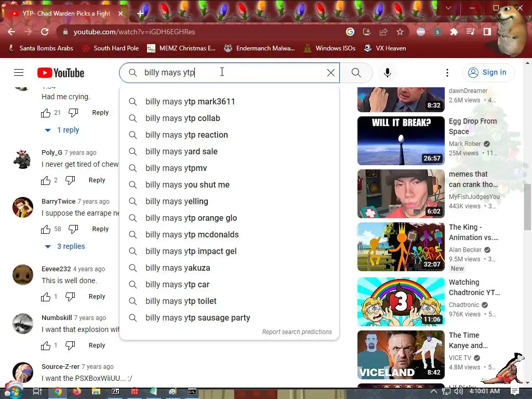This screenshot has width=532, height=399.
Task: Open Firefox from the taskbar
Action: click(x=77, y=392)
